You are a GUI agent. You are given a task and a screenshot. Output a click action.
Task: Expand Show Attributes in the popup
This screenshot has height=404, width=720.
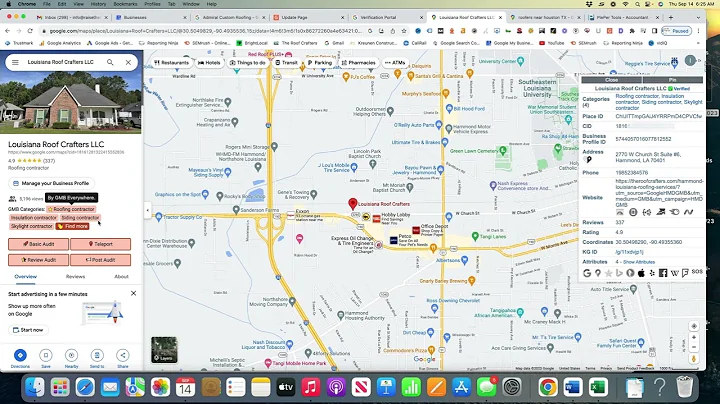click(x=639, y=262)
